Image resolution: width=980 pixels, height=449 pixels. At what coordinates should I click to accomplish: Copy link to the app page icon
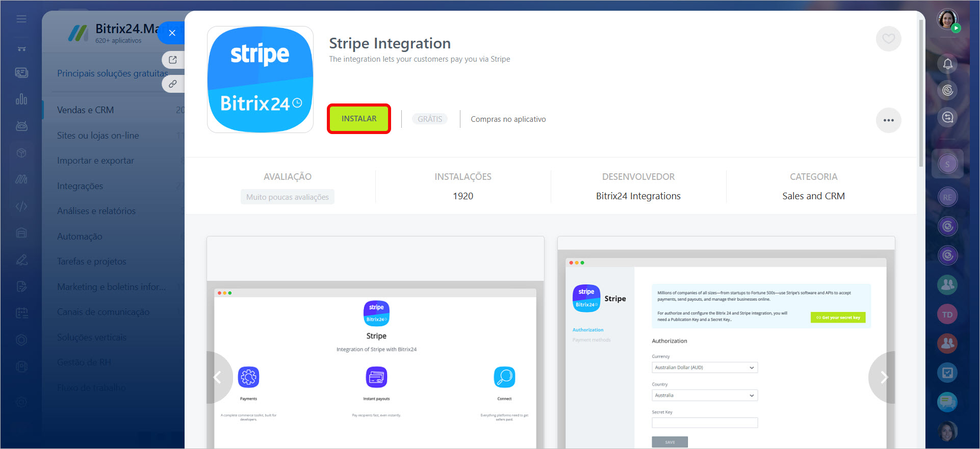click(x=173, y=84)
